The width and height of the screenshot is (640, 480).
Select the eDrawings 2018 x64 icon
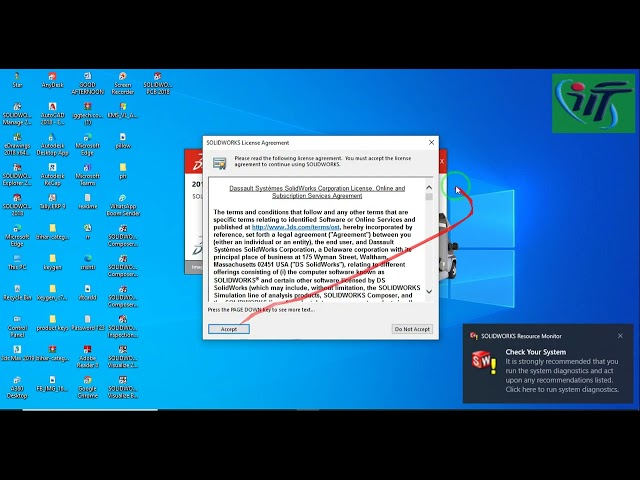click(17, 144)
